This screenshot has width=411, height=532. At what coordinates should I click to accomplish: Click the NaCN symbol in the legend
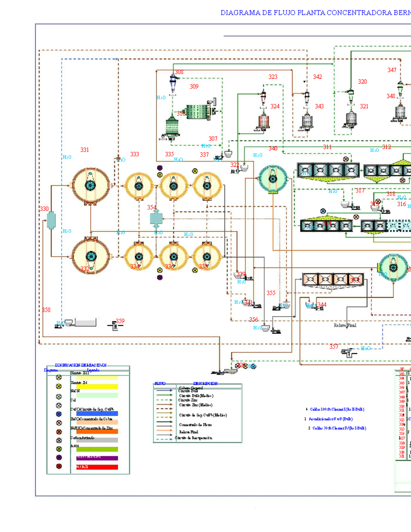pyautogui.click(x=59, y=396)
